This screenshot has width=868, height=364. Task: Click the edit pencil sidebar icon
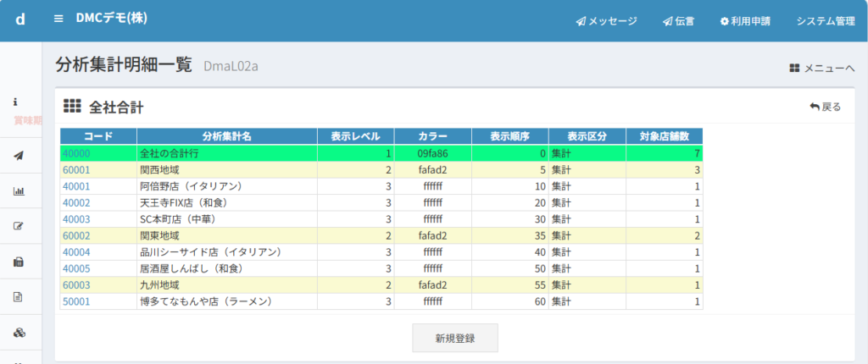point(19,226)
